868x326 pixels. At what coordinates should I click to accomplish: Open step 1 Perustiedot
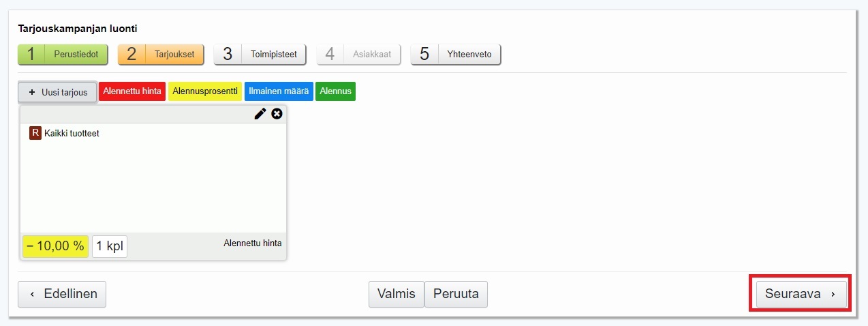(x=63, y=55)
